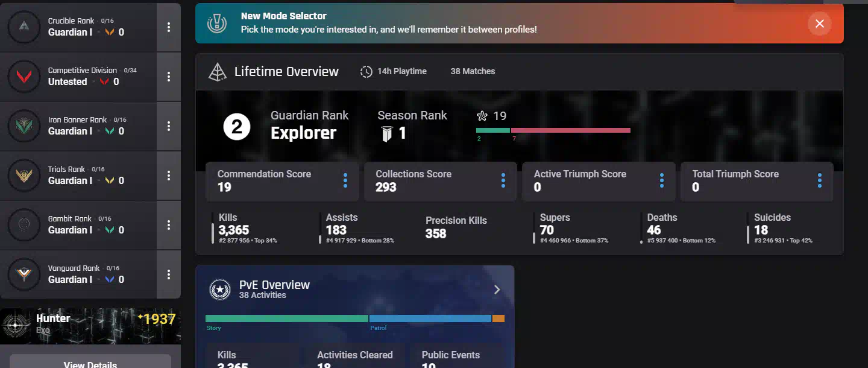Click the green commendation bar segment
This screenshot has height=368, width=868.
click(493, 130)
